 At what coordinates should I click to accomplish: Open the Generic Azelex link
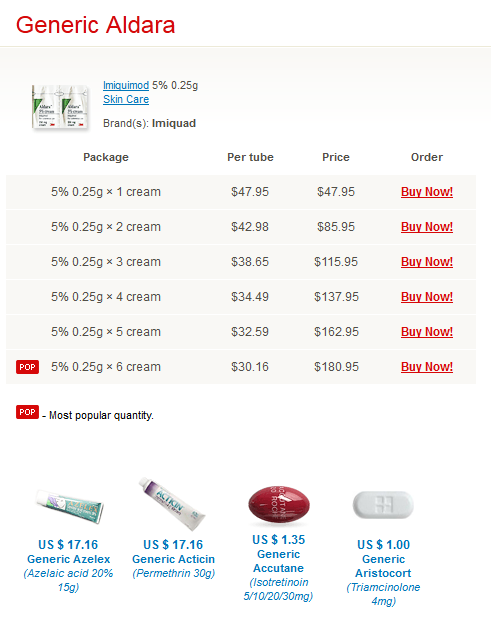69,559
